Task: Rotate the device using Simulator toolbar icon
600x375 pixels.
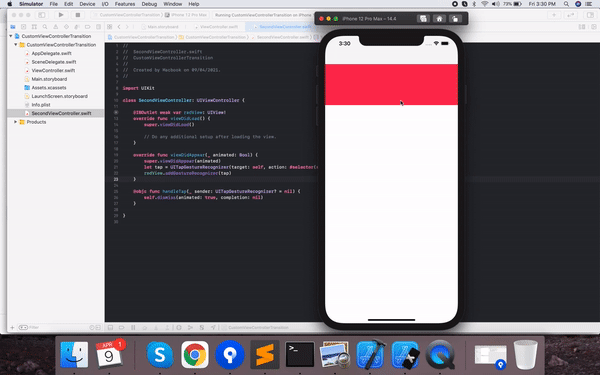Action: coord(455,19)
